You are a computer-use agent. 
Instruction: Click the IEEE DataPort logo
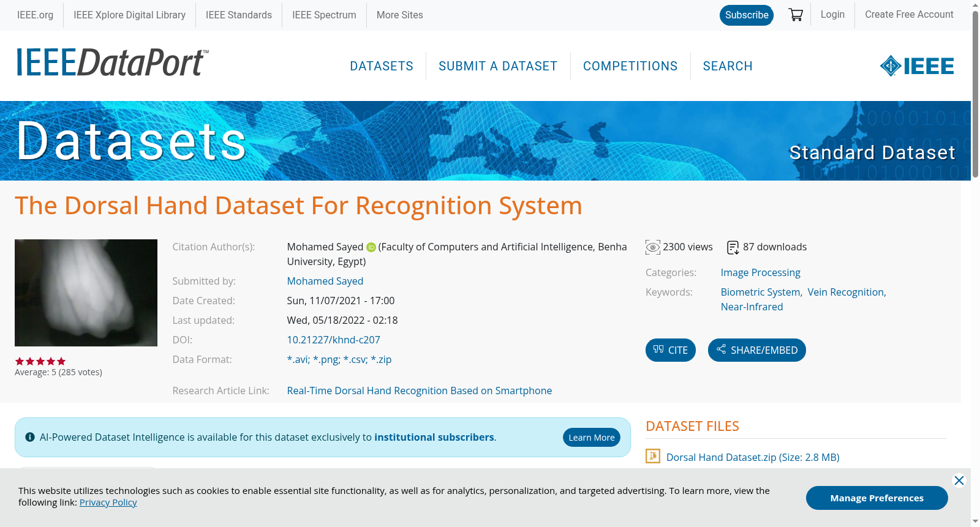(112, 62)
